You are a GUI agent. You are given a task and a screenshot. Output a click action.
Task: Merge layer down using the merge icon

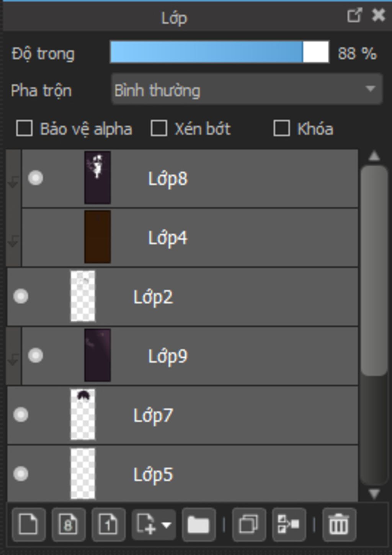click(289, 524)
